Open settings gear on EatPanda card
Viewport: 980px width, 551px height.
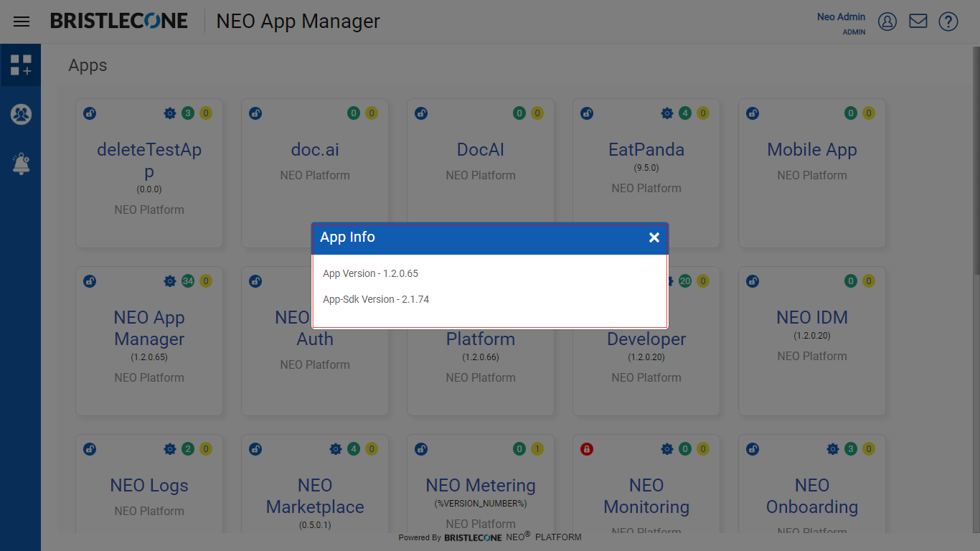(x=667, y=113)
